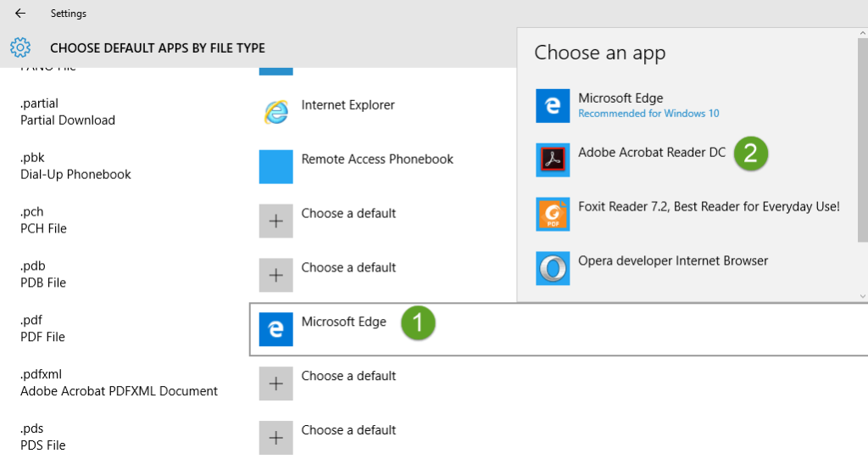Click the .partial Partial Download label
868x459 pixels.
[68, 111]
